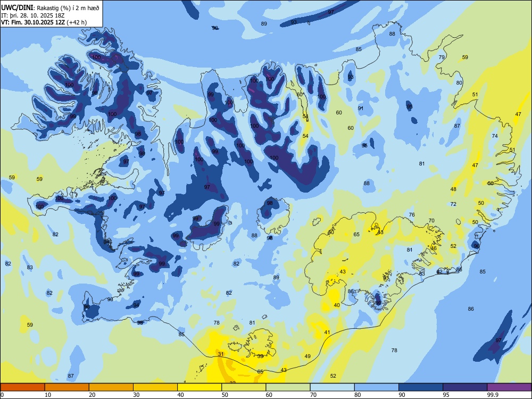Click the humidity value '72' on the map
Image resolution: width=532 pixels, height=399 pixels.
coord(453,204)
